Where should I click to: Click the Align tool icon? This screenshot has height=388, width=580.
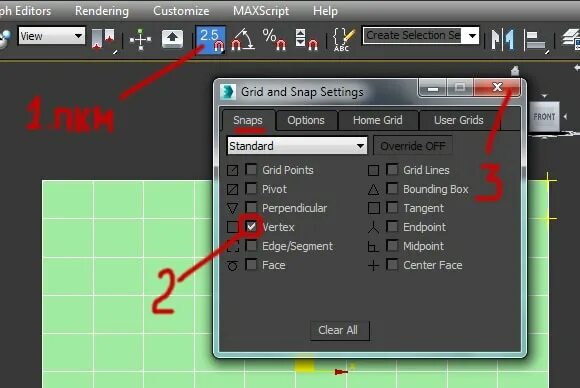click(535, 41)
